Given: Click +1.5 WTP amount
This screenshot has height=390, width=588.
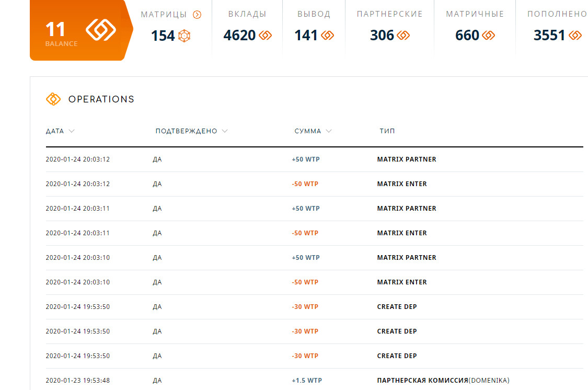Looking at the screenshot, I should (x=307, y=381).
